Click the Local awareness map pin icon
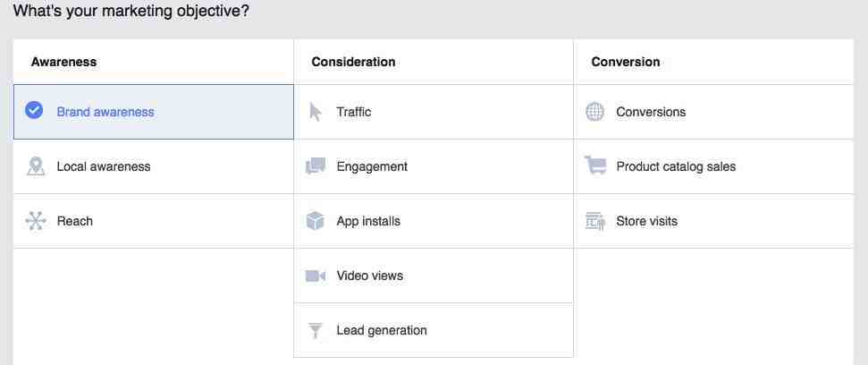The width and height of the screenshot is (868, 365). [36, 166]
